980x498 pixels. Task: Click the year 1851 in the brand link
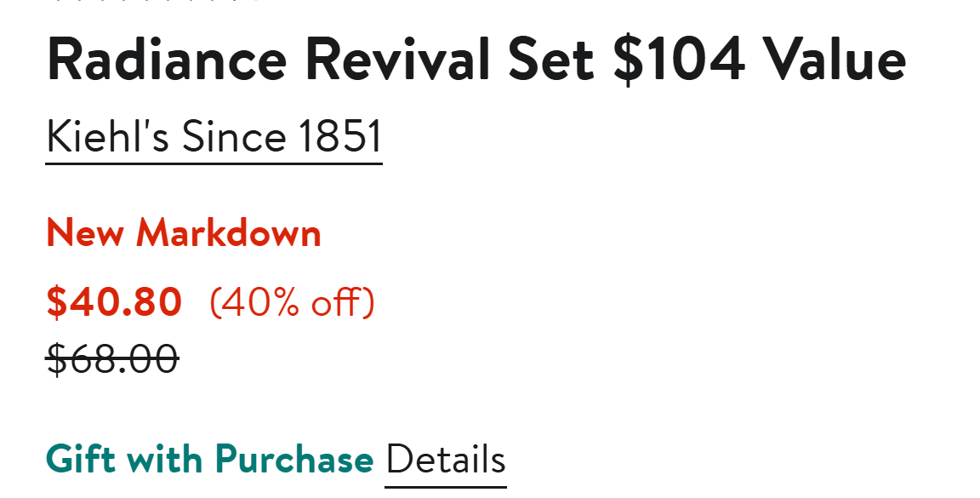(x=339, y=137)
